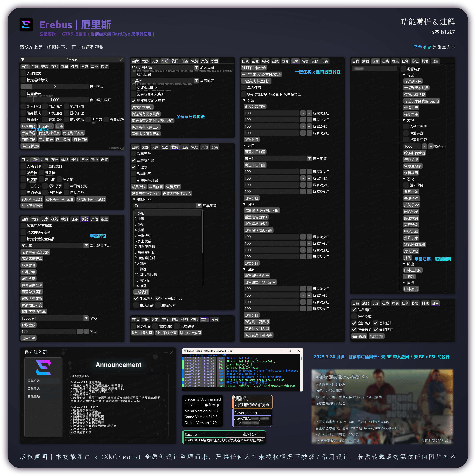Click 脚本崩溃 button
Viewport: 476px width, 476px height.
[x=411, y=289]
